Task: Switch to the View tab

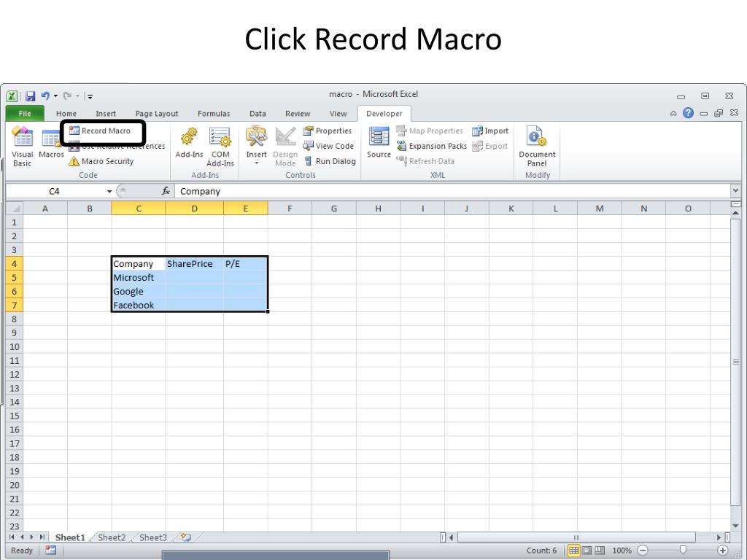Action: (x=338, y=113)
